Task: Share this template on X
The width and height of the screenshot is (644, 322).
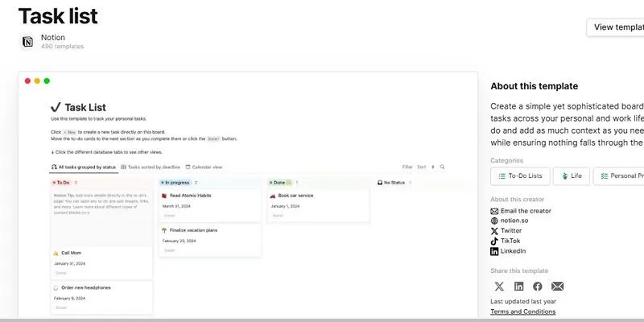Action: click(499, 287)
